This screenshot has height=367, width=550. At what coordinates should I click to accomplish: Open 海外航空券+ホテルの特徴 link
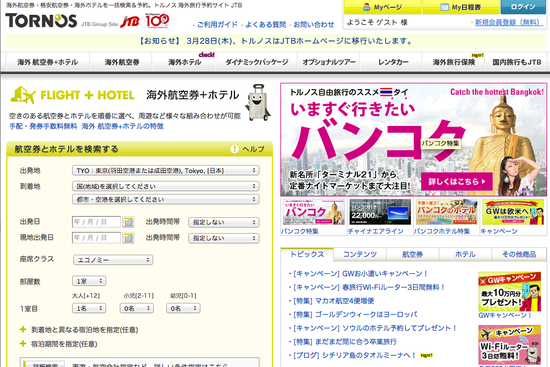pyautogui.click(x=123, y=126)
